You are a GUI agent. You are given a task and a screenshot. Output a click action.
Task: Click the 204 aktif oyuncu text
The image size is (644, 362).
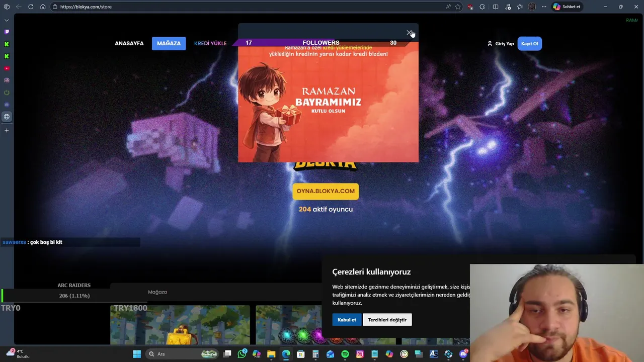tap(326, 209)
